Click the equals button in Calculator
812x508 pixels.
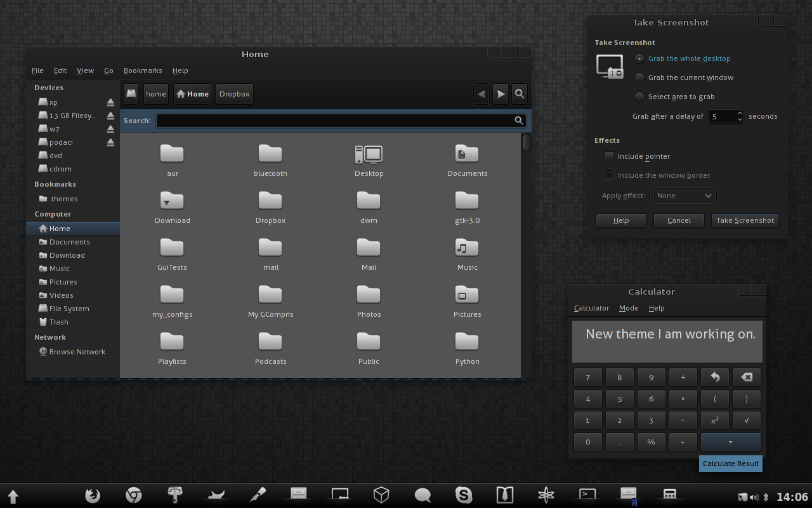[731, 442]
